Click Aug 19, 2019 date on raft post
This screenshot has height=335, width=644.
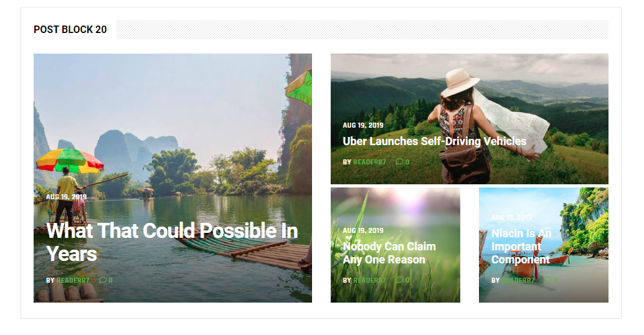pos(66,197)
